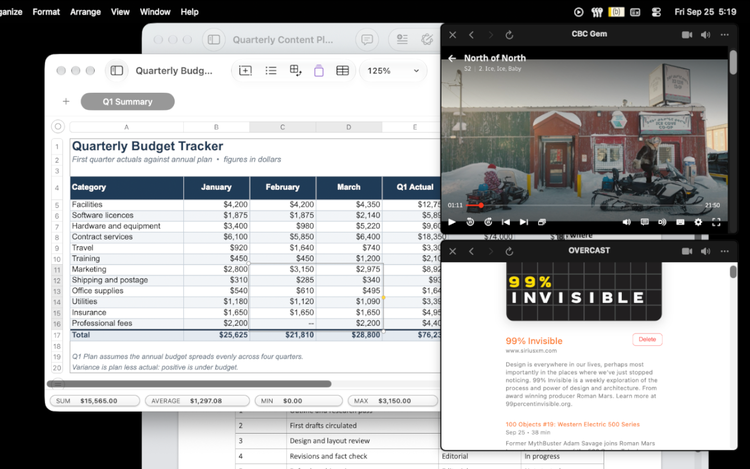750x469 pixels.
Task: Click the insert sheet icon in Numbers toolbar
Action: [x=245, y=71]
